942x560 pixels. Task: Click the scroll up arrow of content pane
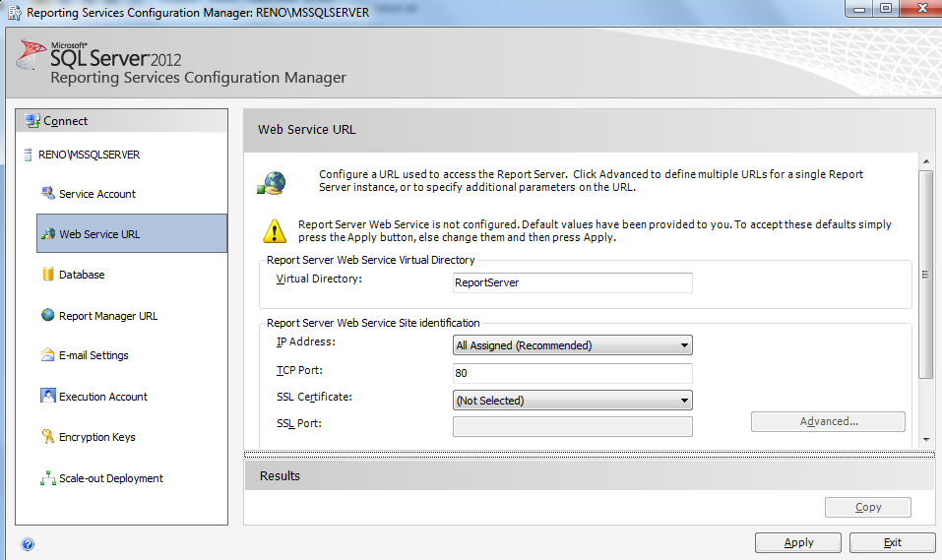926,161
